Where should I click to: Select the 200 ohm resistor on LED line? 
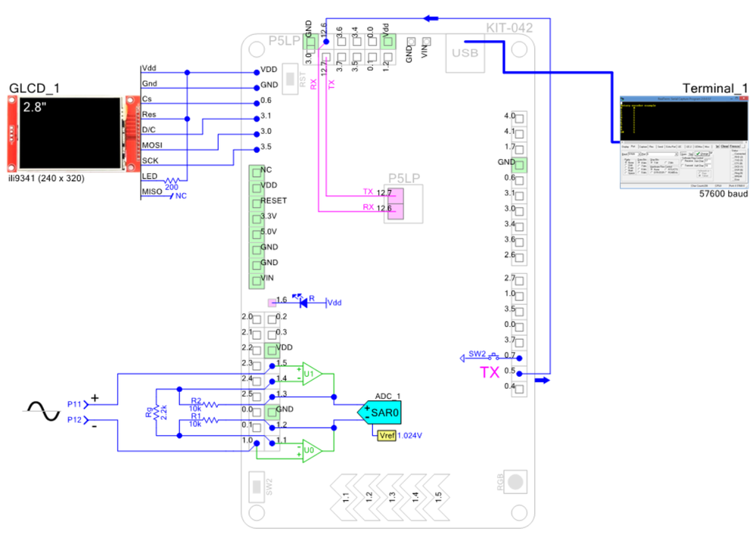[x=172, y=180]
